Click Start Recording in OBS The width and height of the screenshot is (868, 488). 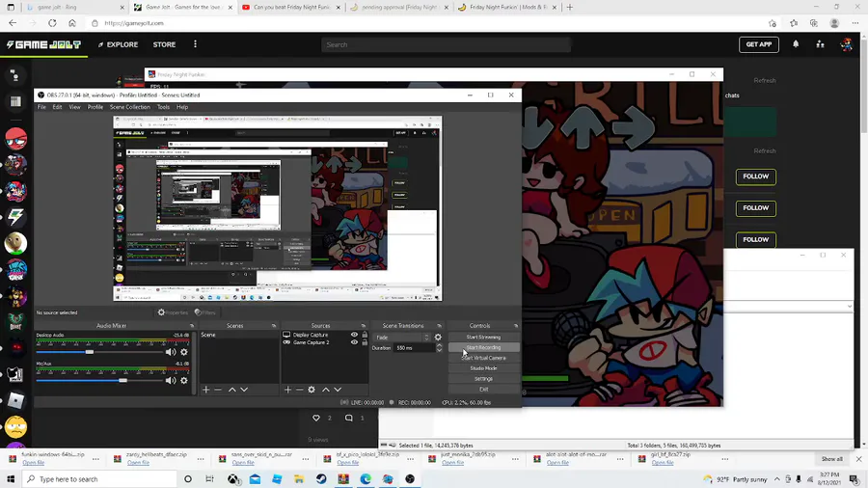483,347
